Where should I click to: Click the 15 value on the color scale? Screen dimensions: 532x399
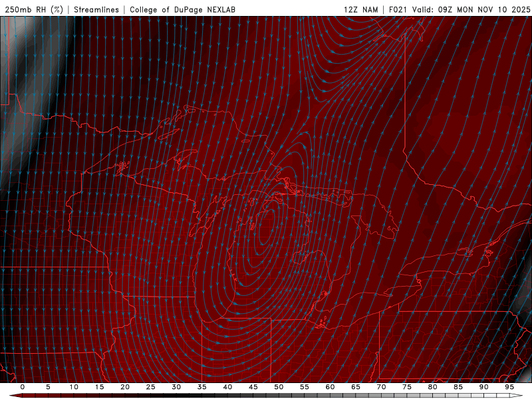click(99, 387)
